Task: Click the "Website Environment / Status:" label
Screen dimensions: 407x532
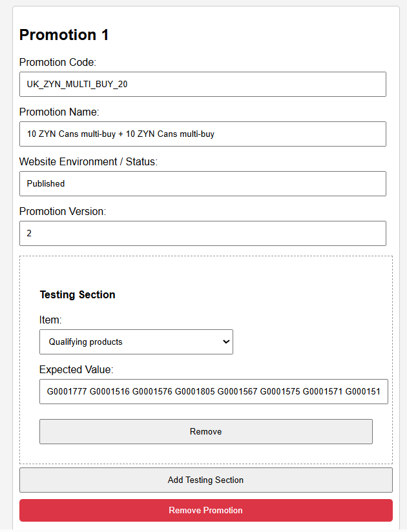Action: (89, 161)
